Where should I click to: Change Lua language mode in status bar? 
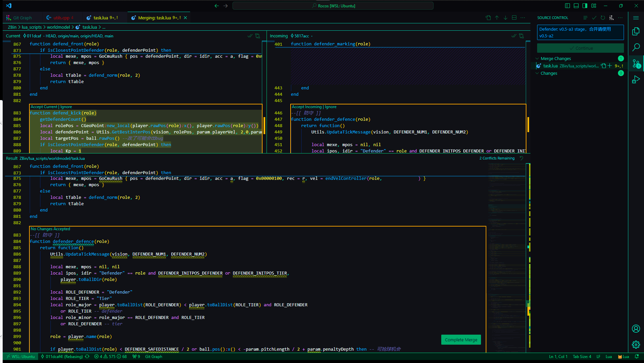609,356
